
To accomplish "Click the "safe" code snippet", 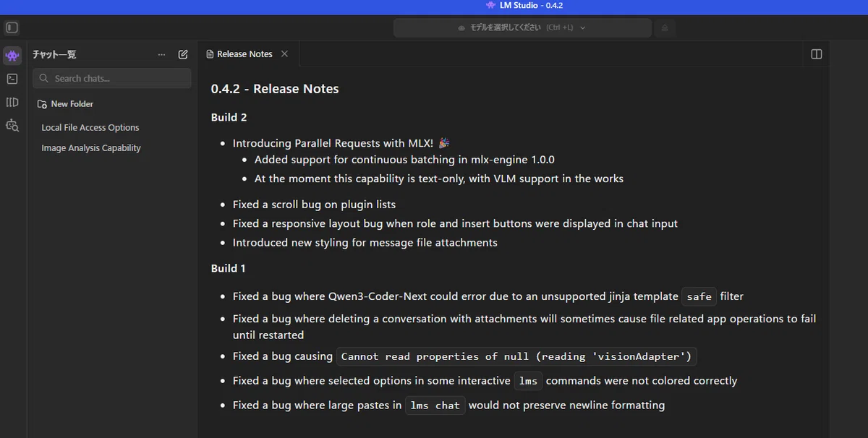I will [x=699, y=296].
